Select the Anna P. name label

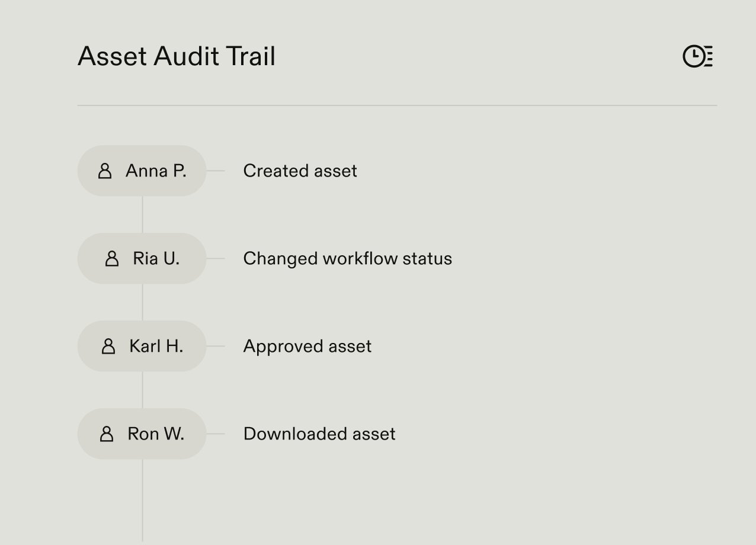156,171
